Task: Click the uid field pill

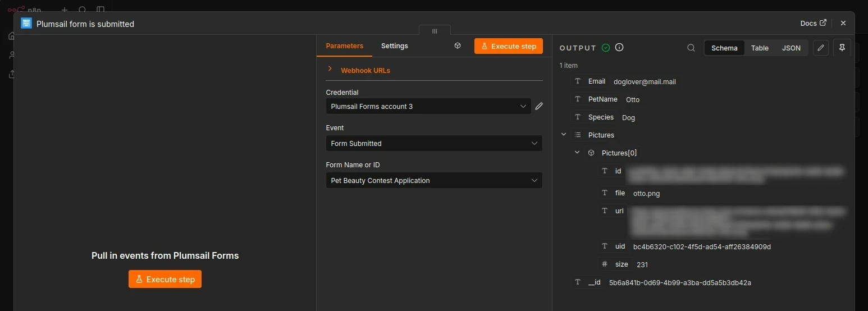Action: click(613, 246)
